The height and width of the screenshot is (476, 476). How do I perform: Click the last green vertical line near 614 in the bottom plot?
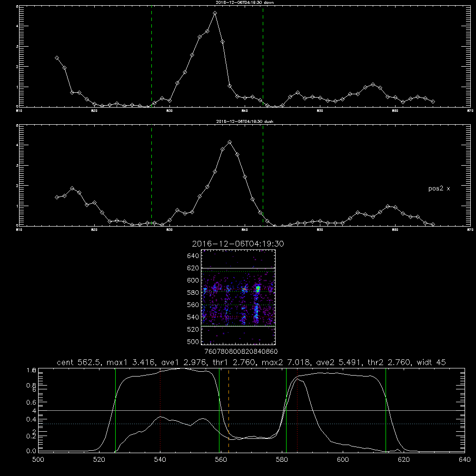pos(386,410)
